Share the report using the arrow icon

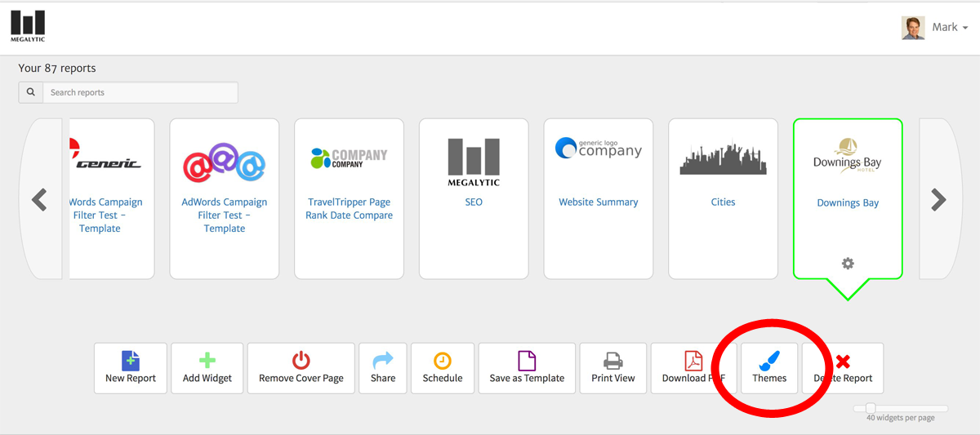(382, 368)
